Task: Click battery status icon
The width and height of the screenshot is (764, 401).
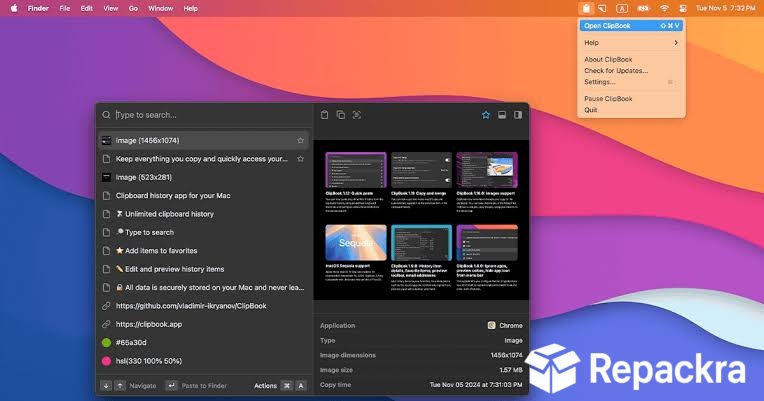Action: click(644, 8)
